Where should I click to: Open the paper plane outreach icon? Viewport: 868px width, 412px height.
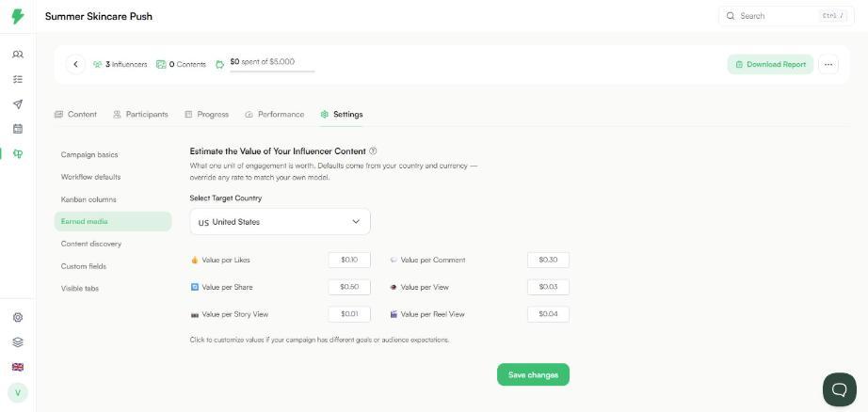tap(18, 104)
